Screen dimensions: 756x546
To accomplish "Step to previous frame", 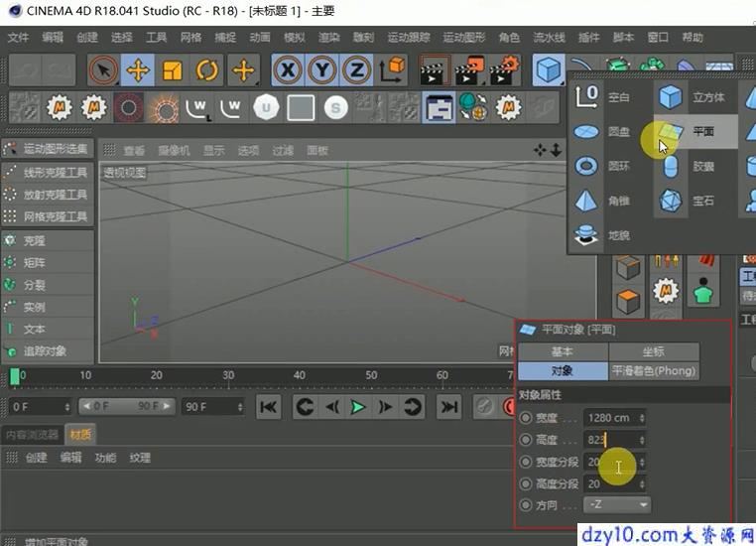I will 332,408.
